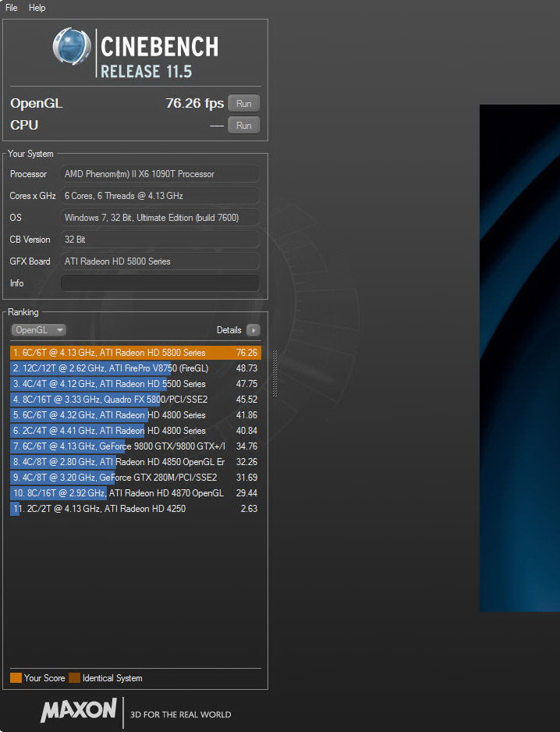Image resolution: width=560 pixels, height=732 pixels.
Task: Click the blue render preview image
Action: [520, 358]
